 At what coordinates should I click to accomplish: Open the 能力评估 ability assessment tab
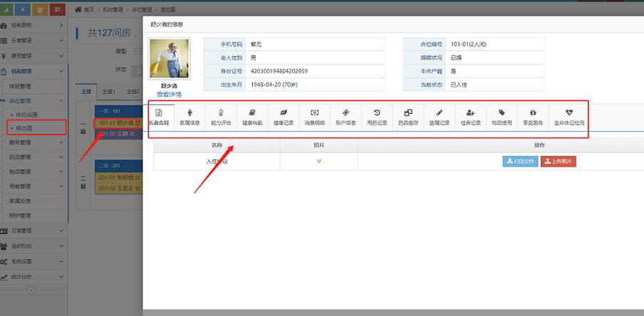[221, 117]
